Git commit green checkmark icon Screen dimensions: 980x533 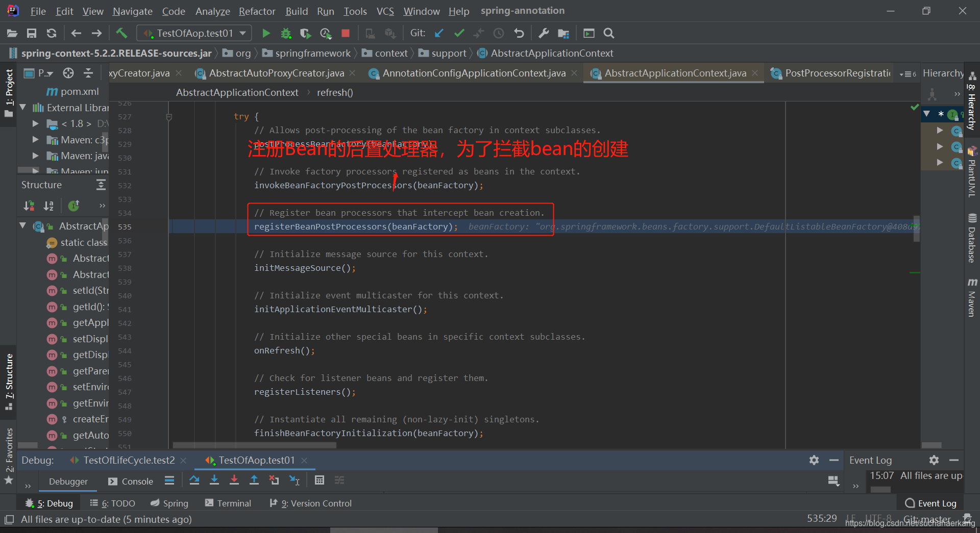pos(459,33)
